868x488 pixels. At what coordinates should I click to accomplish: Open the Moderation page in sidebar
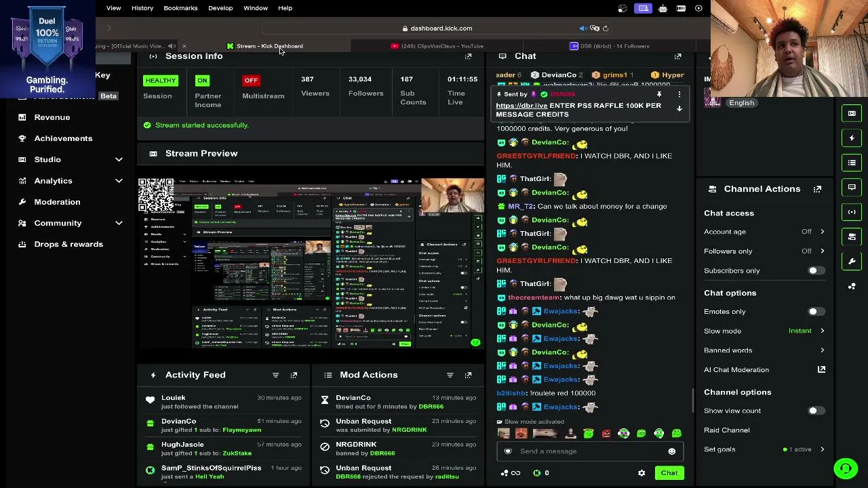pyautogui.click(x=57, y=202)
